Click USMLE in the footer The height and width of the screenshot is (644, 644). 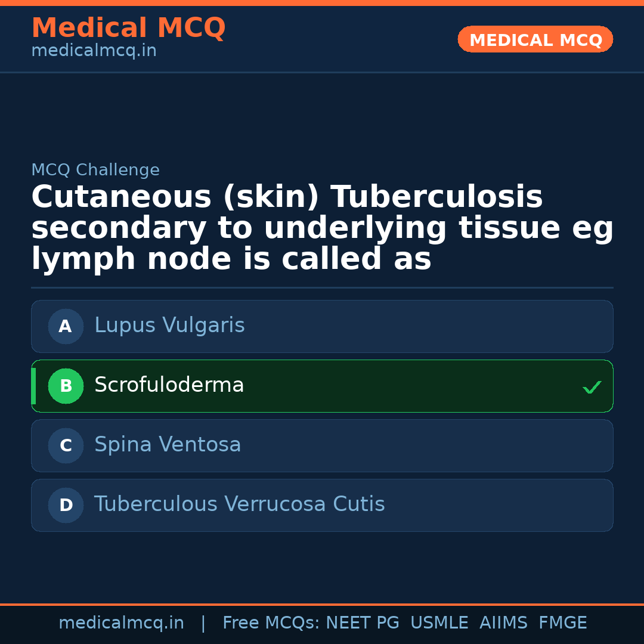pyautogui.click(x=439, y=623)
